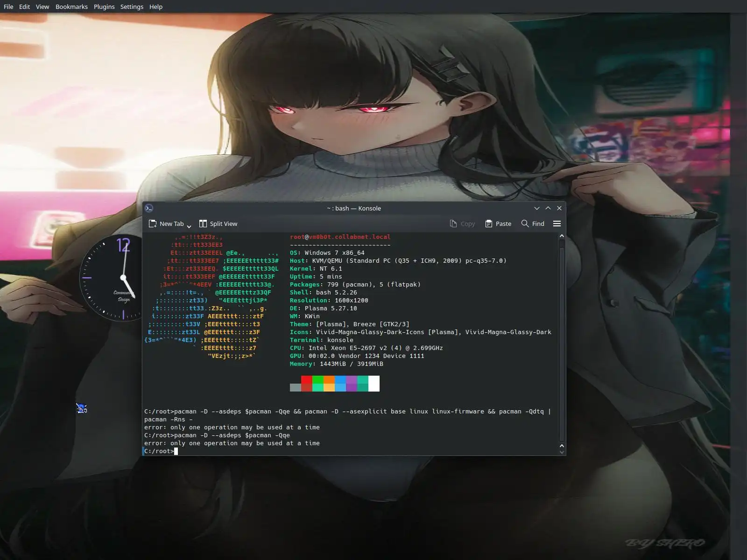Image resolution: width=747 pixels, height=560 pixels.
Task: Click the 'Icons: Vivid-Magna-Glassy-Dark-Icons' line
Action: click(420, 332)
